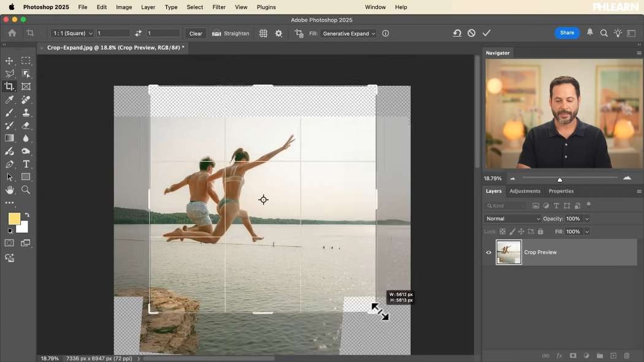Select the Zoom tool
The image size is (644, 362).
coord(26,190)
